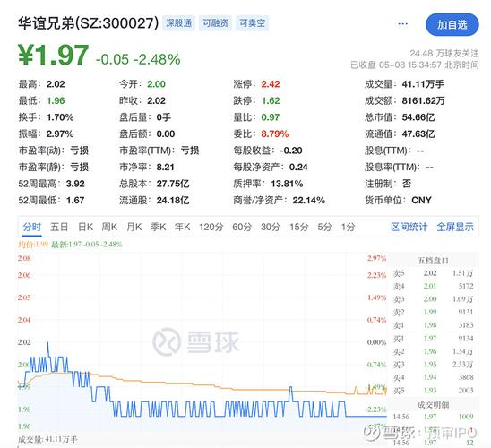The height and width of the screenshot is (448, 491).
Task: Click the 买5 row at 1.93
Action: [x=433, y=391]
